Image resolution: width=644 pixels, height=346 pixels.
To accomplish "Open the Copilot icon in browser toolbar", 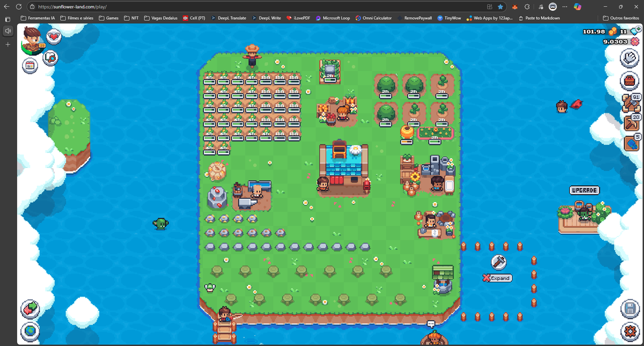I will click(577, 6).
